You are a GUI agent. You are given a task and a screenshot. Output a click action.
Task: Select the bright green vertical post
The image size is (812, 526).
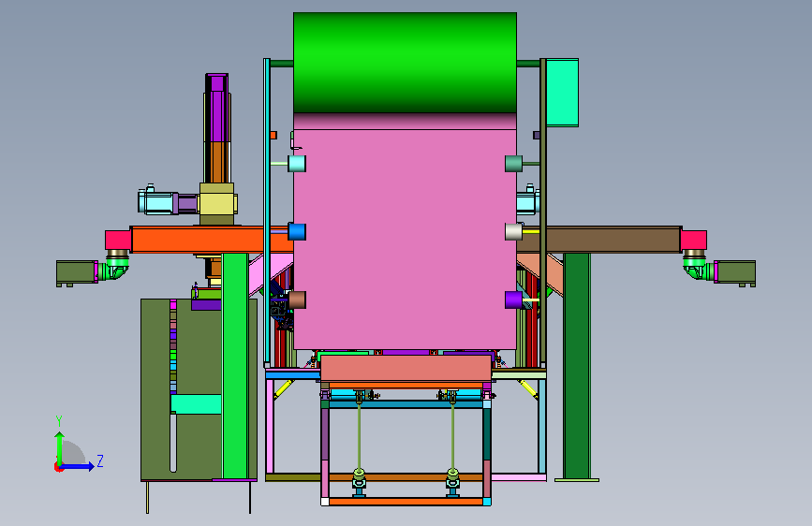tap(235, 366)
